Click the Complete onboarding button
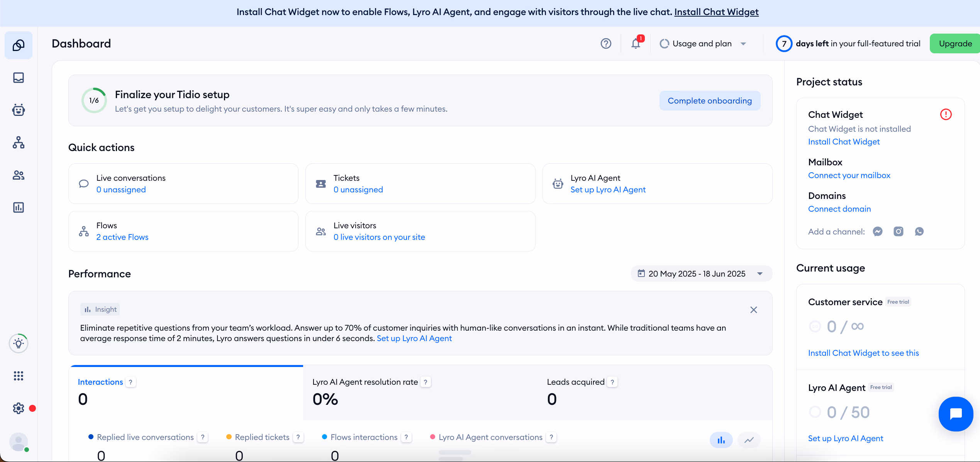The image size is (980, 462). 709,100
